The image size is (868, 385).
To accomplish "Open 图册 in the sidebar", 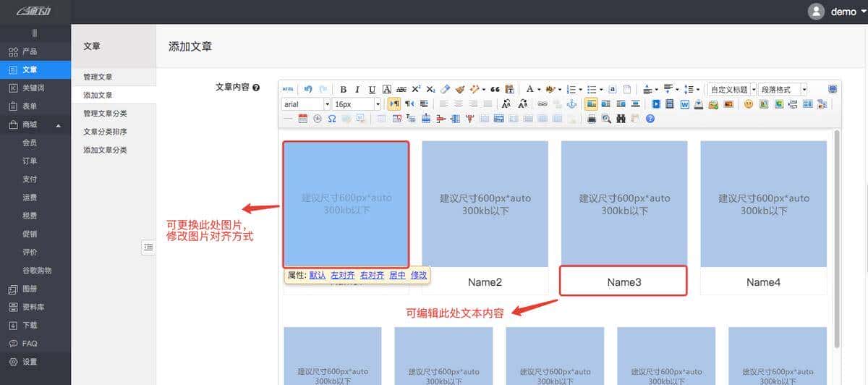I will (x=35, y=289).
